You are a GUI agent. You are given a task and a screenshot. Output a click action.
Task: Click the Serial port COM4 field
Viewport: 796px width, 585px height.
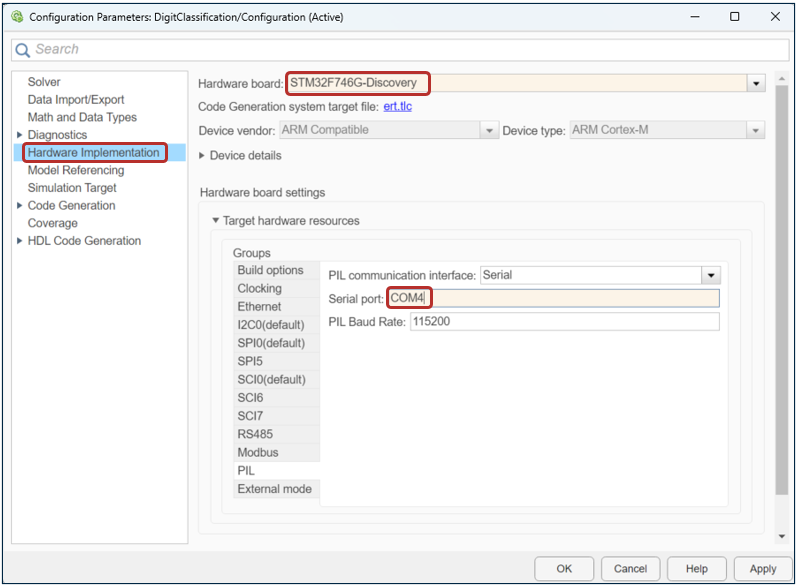tap(552, 298)
